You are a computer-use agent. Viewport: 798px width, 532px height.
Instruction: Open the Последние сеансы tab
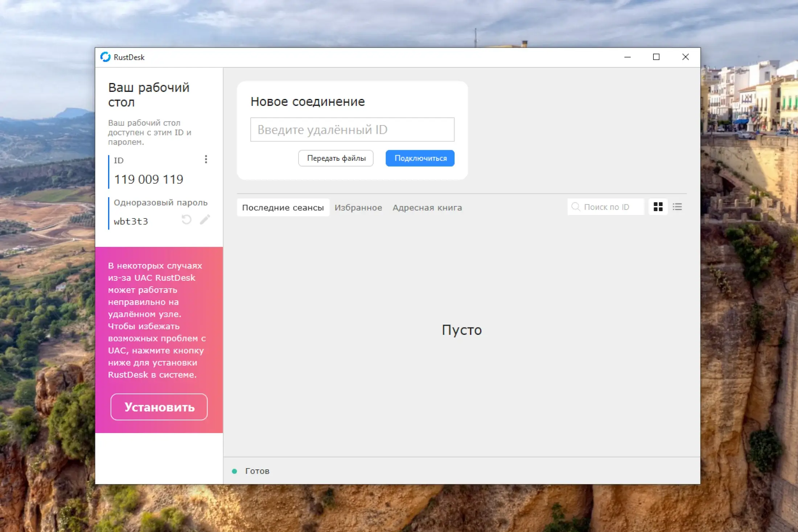[x=283, y=207]
